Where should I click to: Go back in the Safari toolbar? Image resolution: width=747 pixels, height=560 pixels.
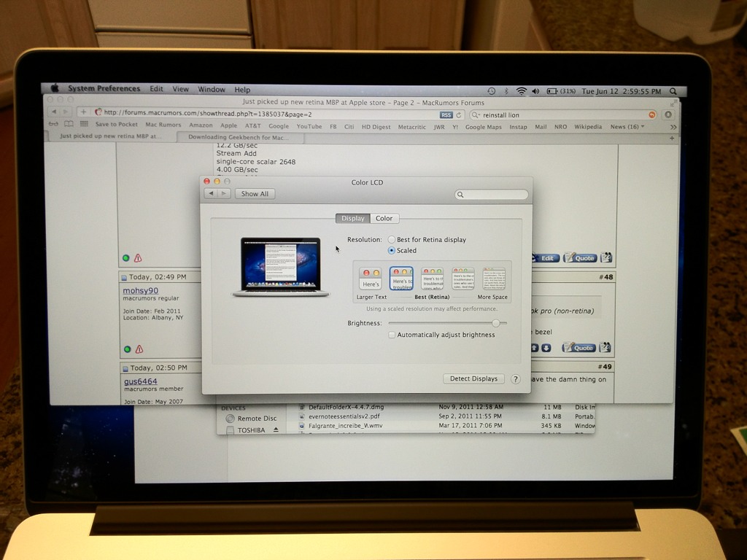point(54,112)
